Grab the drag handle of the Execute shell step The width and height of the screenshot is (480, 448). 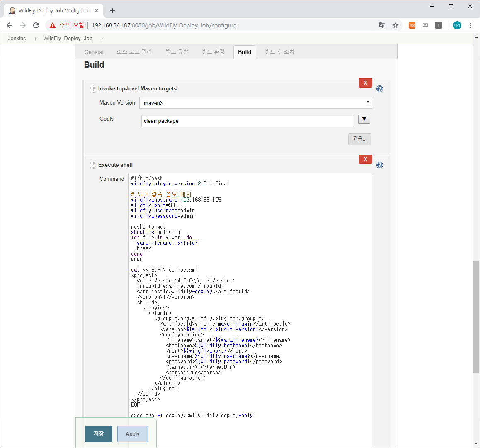pyautogui.click(x=93, y=165)
